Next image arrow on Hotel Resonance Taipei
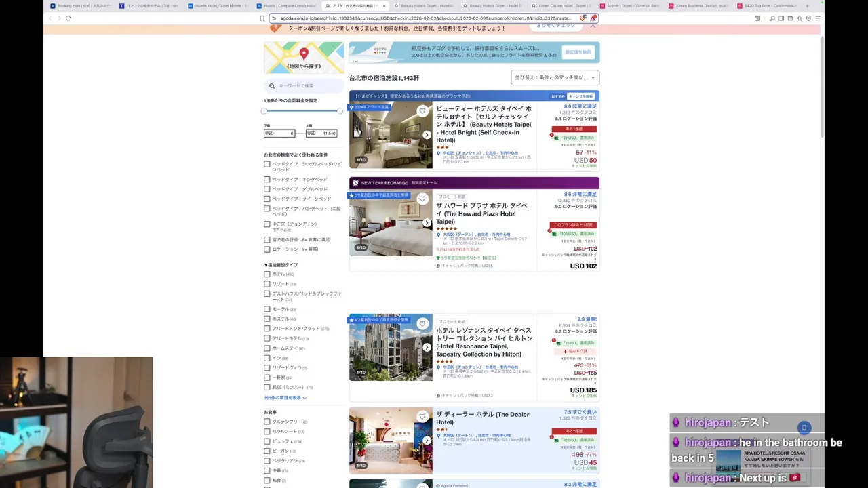868x488 pixels. point(427,348)
